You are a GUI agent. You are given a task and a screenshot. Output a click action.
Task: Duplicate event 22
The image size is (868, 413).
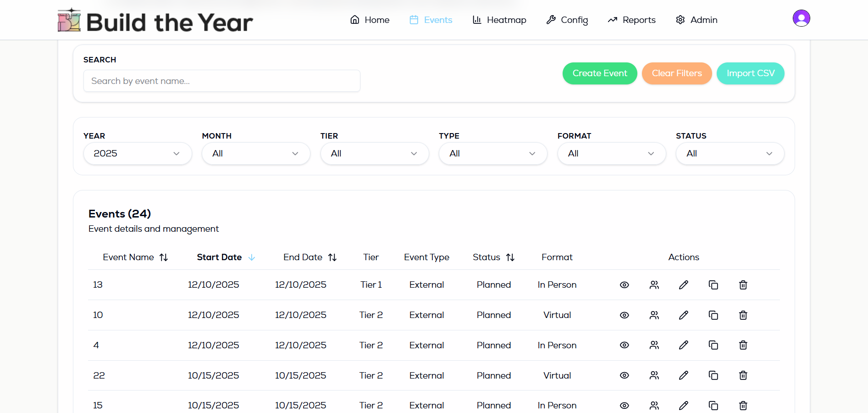click(x=713, y=375)
